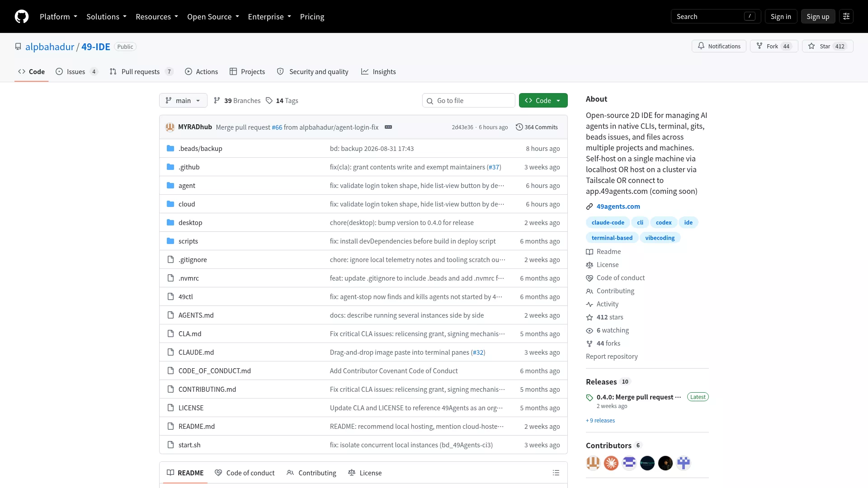Click the claude-code topic tag
Viewport: 868px width, 488px height.
point(608,223)
